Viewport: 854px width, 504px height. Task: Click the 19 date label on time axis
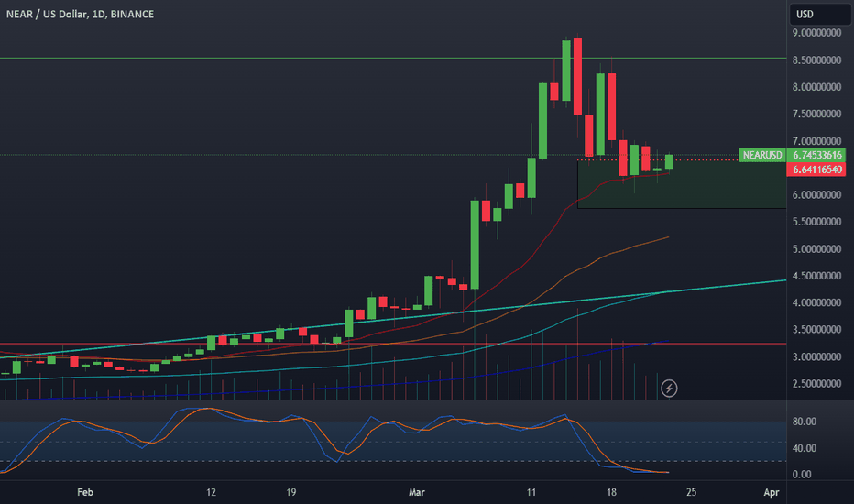point(290,493)
